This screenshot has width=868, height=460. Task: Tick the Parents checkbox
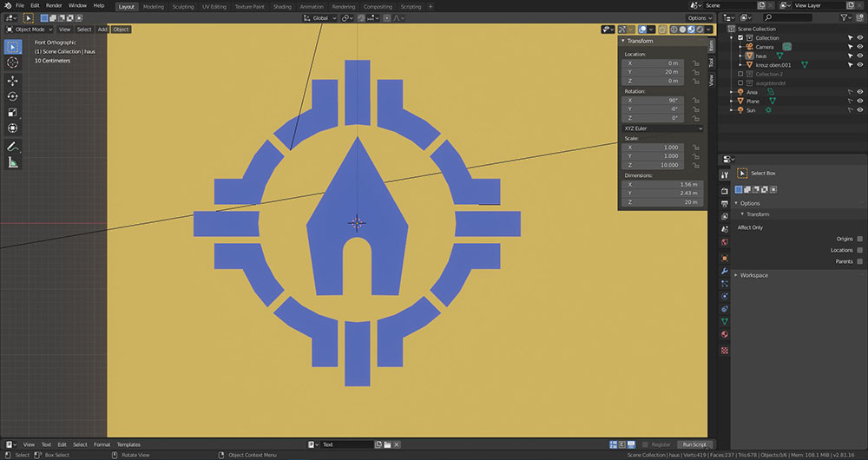859,261
